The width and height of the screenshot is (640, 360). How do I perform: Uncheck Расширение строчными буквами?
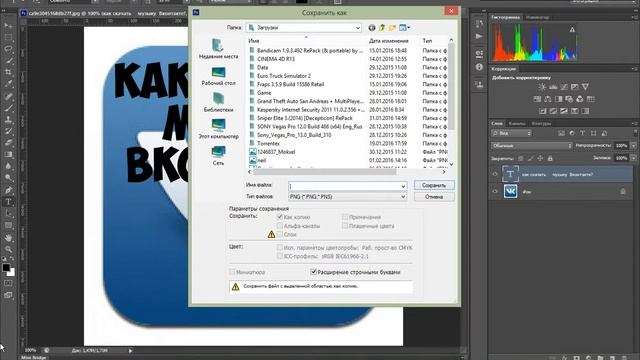click(x=313, y=272)
